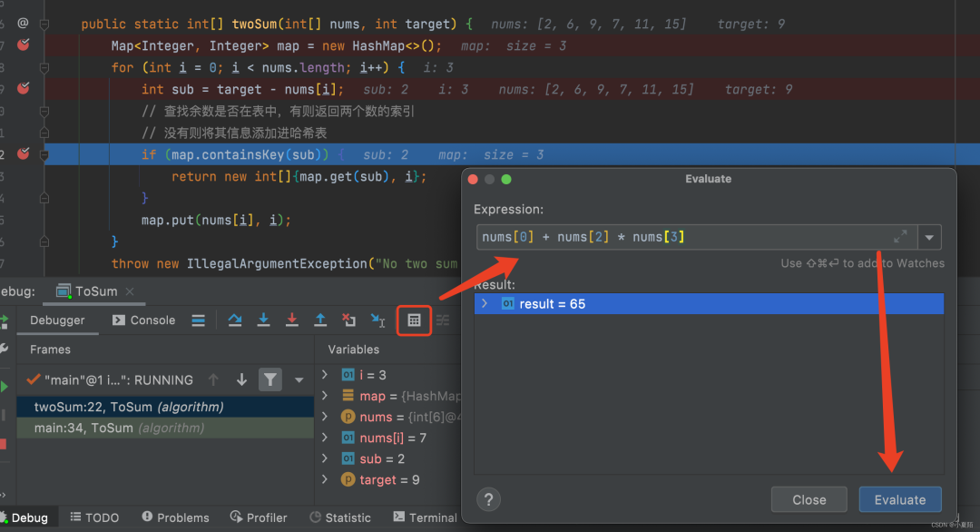
Task: Select next frame with down arrow
Action: click(241, 379)
